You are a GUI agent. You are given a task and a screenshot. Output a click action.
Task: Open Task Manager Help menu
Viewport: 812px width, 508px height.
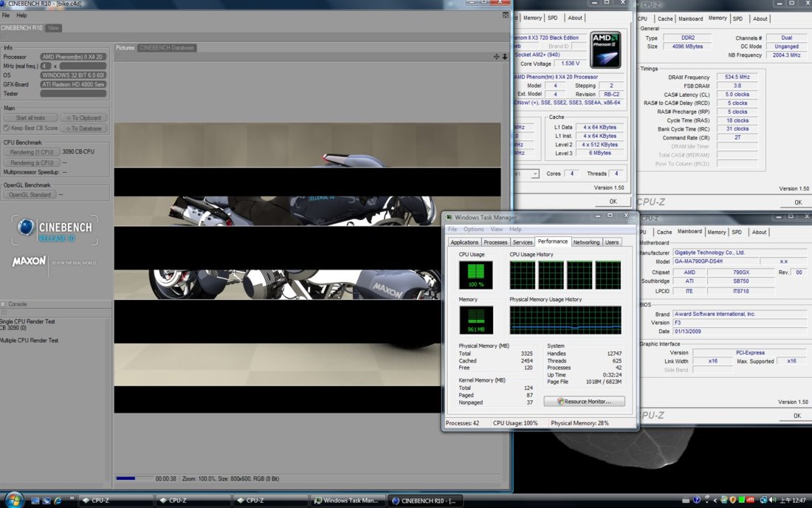515,230
